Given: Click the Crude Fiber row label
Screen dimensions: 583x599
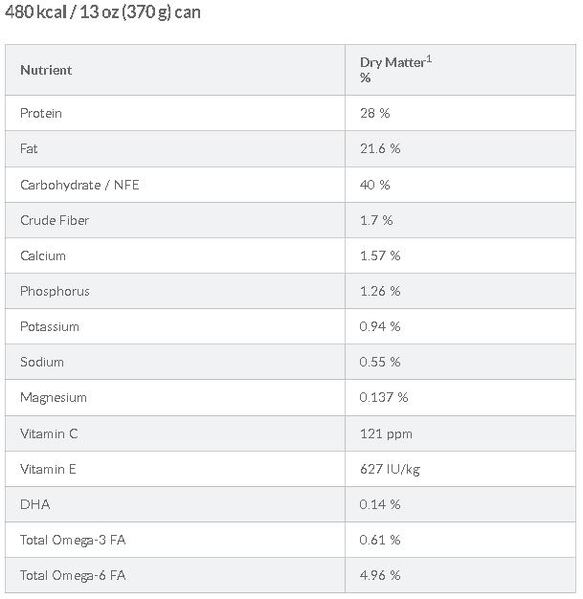Looking at the screenshot, I should pos(54,220).
